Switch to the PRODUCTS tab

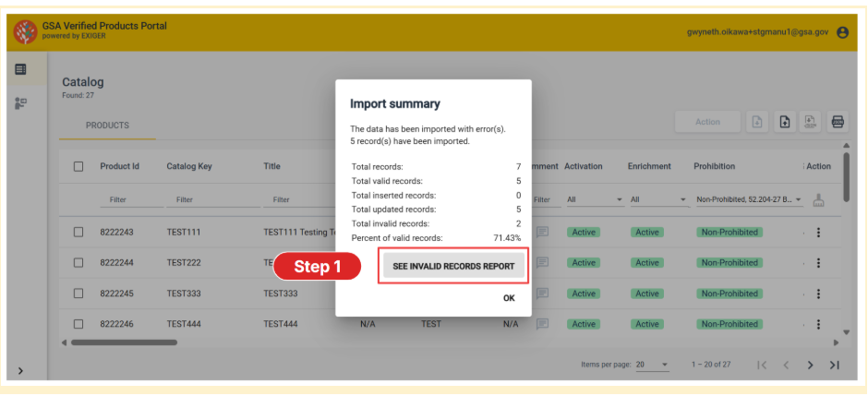(x=107, y=126)
